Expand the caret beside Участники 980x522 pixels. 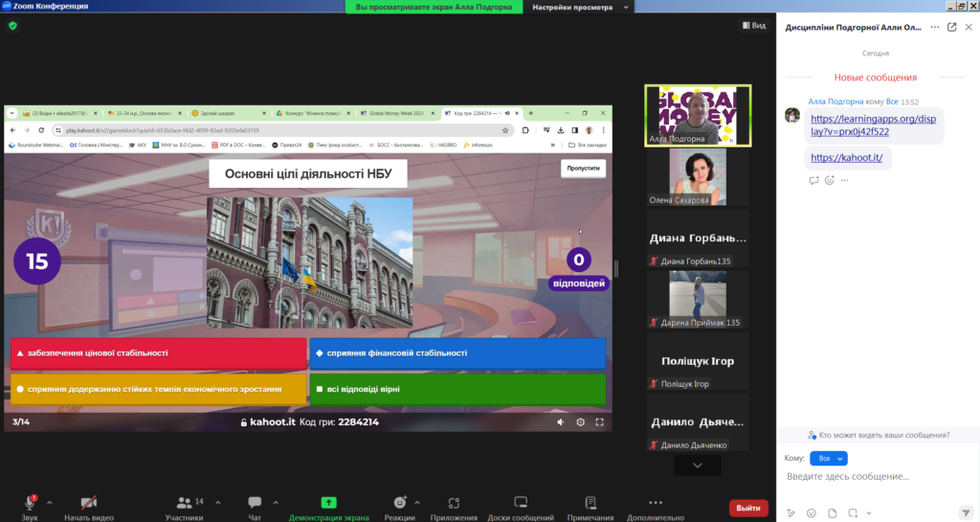(217, 503)
